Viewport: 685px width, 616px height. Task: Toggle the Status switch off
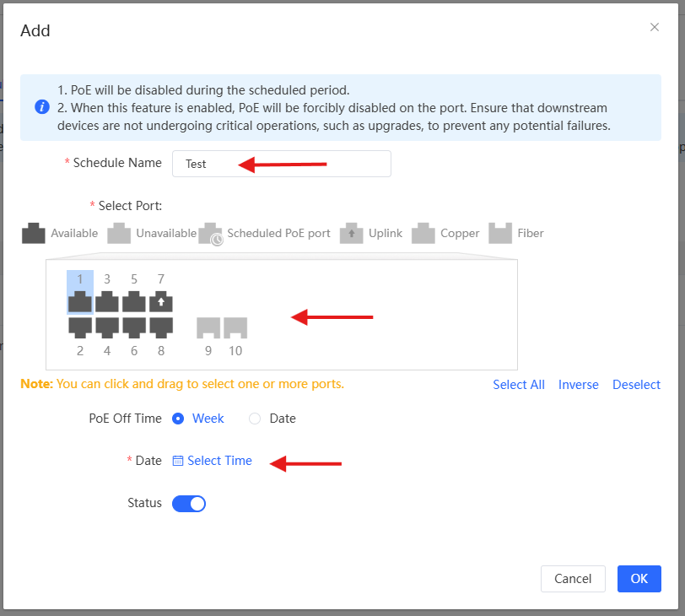pos(189,504)
